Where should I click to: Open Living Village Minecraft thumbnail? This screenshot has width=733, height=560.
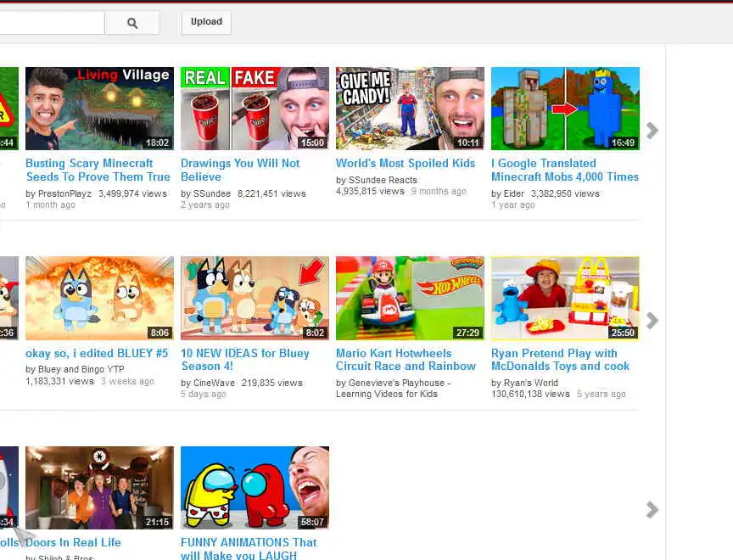click(99, 109)
